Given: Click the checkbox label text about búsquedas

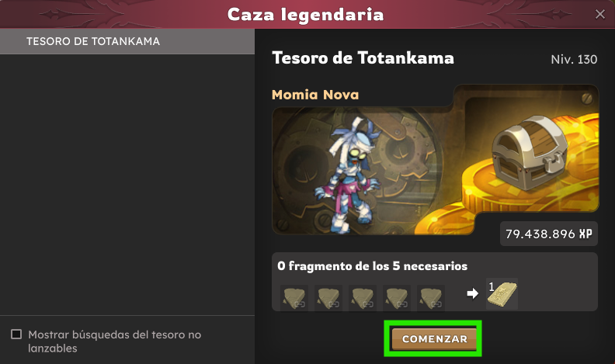Looking at the screenshot, I should click(114, 341).
